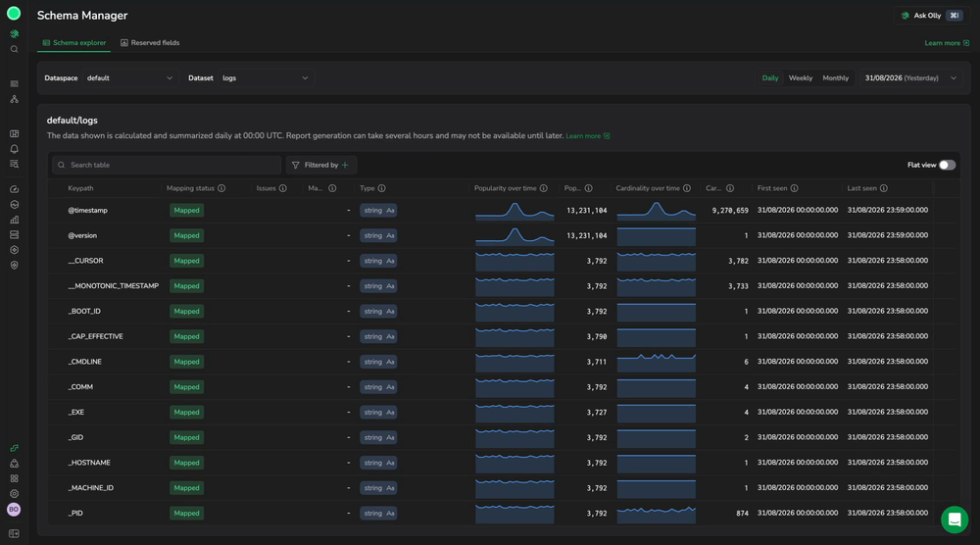Collapse the sidebar with the bottom panel icon
The image size is (980, 545).
click(x=14, y=534)
